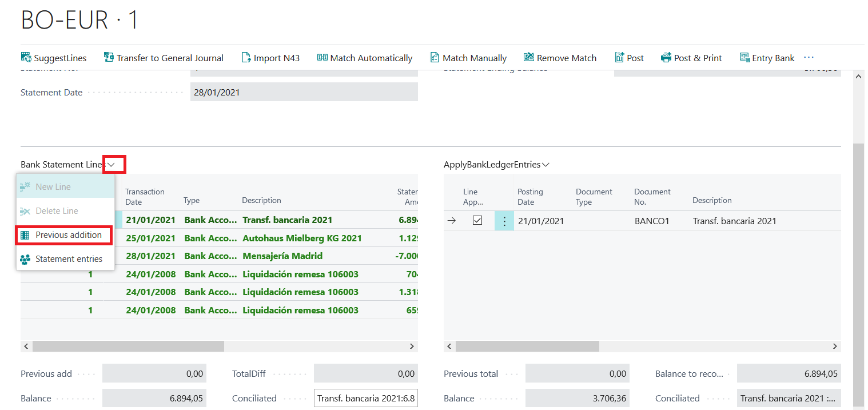868x410 pixels.
Task: Choose Previous addition from the menu
Action: tap(65, 234)
